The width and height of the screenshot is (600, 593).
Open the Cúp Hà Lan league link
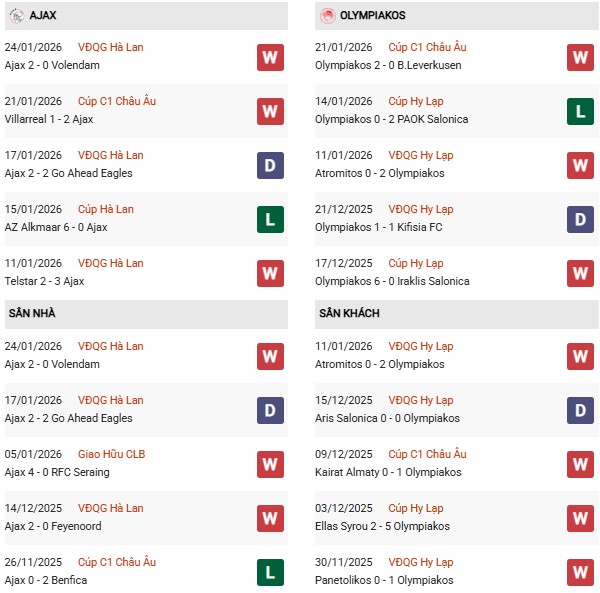(x=105, y=210)
